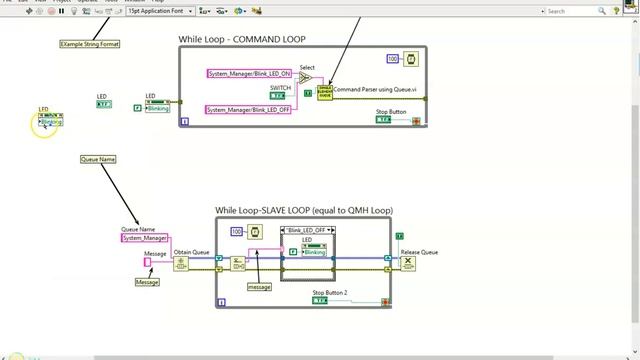The height and width of the screenshot is (360, 640).
Task: Click the Step Out toolbar icon
Action: point(118,11)
